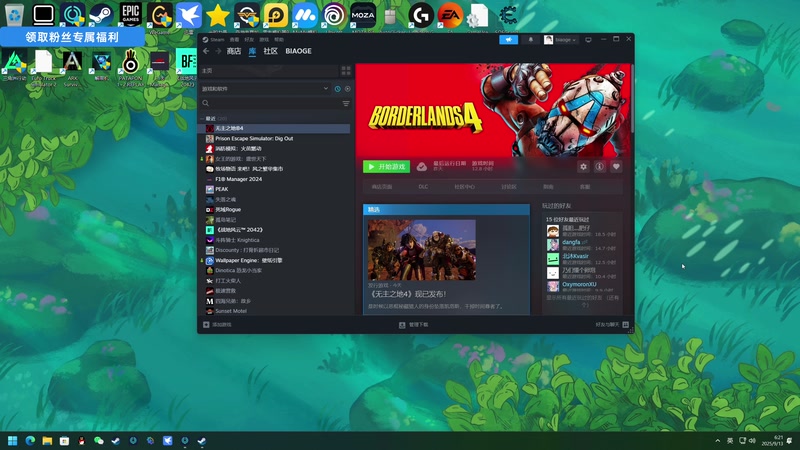Screen dimensions: 800x450
Task: Open the Steam announcements megaphone button
Action: (508, 39)
